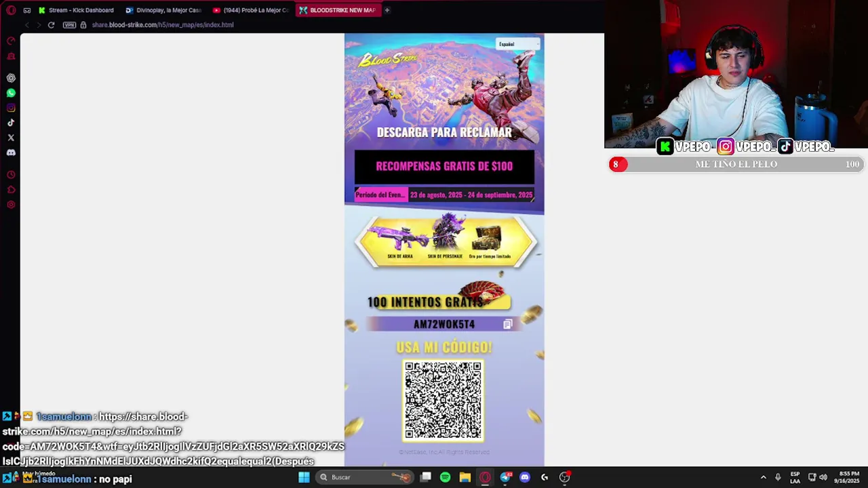Viewport: 868px width, 488px height.
Task: Click the 1samuelonn chat message link
Action: coord(173,439)
